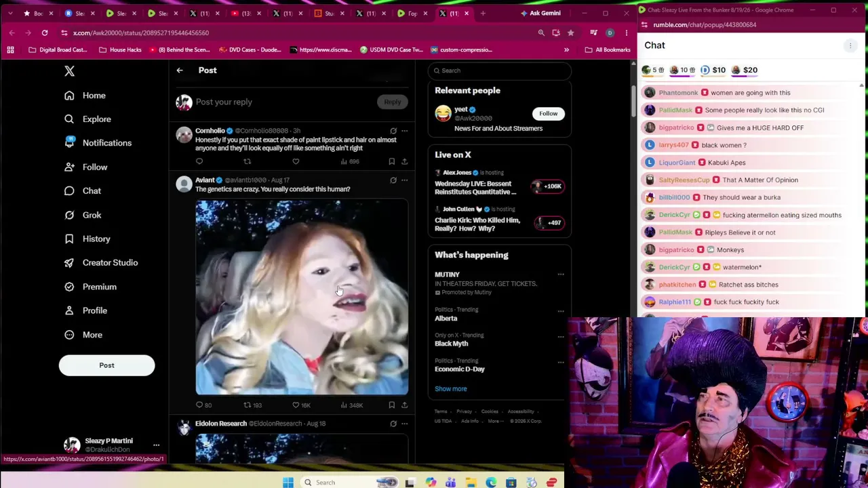This screenshot has height=488, width=868.
Task: Reply to Cornholio's comment icon
Action: 199,161
